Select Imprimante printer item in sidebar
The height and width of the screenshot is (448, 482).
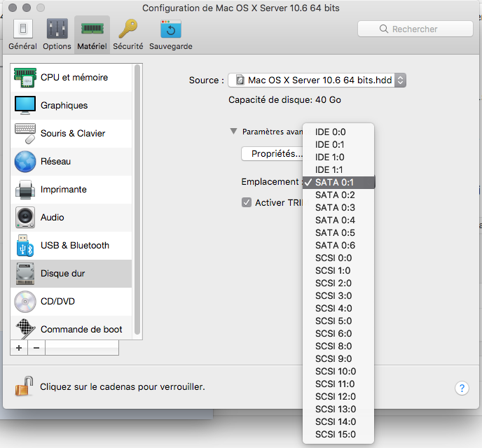tap(71, 190)
